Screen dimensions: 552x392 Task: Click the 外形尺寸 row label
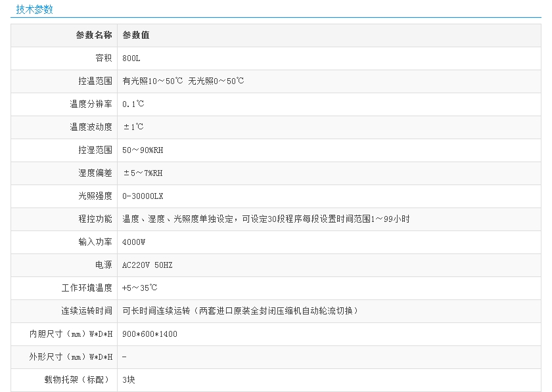pyautogui.click(x=72, y=357)
